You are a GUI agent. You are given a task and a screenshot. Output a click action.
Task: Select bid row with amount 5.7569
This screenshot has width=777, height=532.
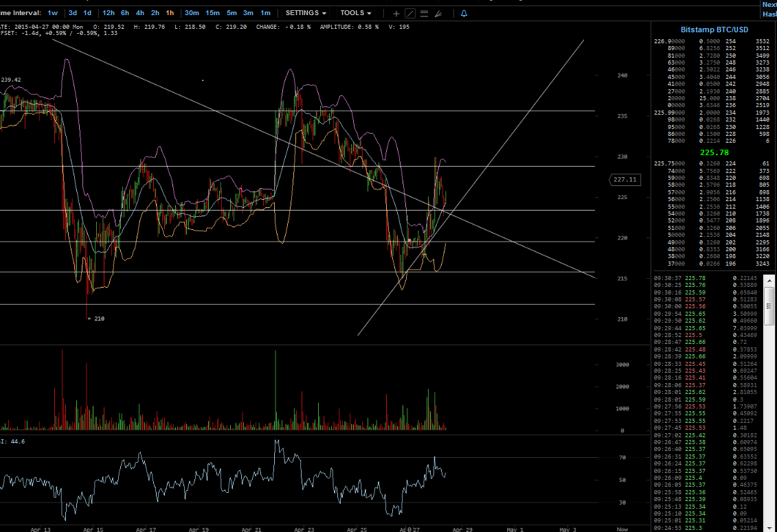[712, 171]
